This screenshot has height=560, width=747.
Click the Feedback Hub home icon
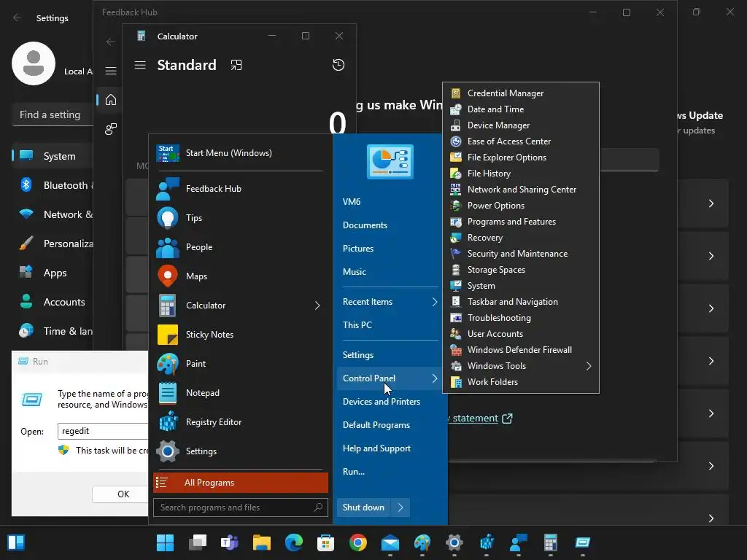tap(111, 99)
